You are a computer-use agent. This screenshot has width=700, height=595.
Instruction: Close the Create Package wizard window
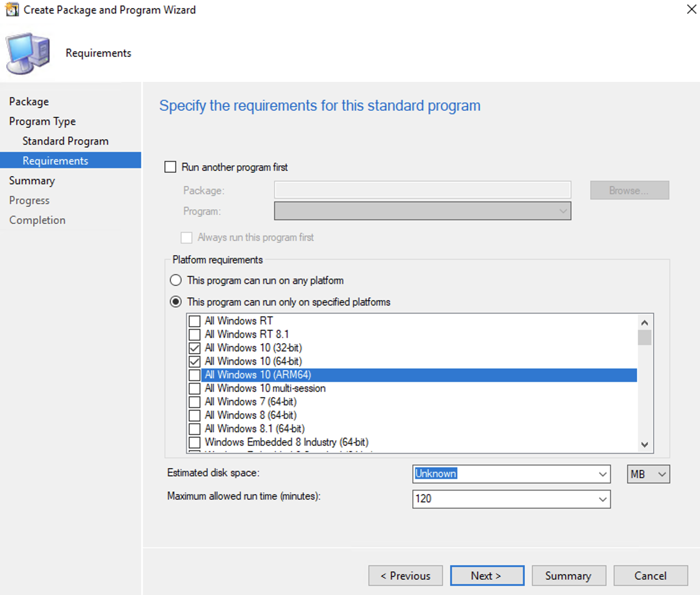[691, 9]
